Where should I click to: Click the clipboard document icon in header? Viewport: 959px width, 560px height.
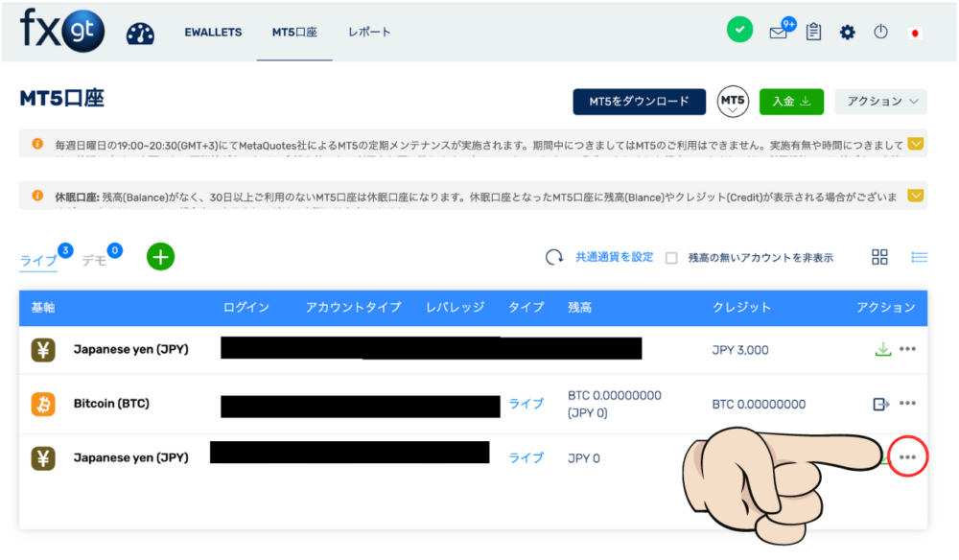click(813, 33)
